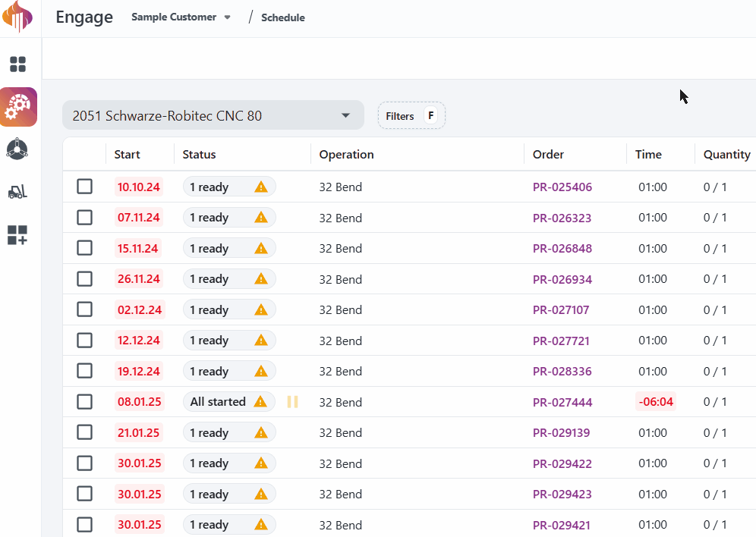Tick checkbox for order PR-029421
This screenshot has height=537, width=756.
coord(85,524)
